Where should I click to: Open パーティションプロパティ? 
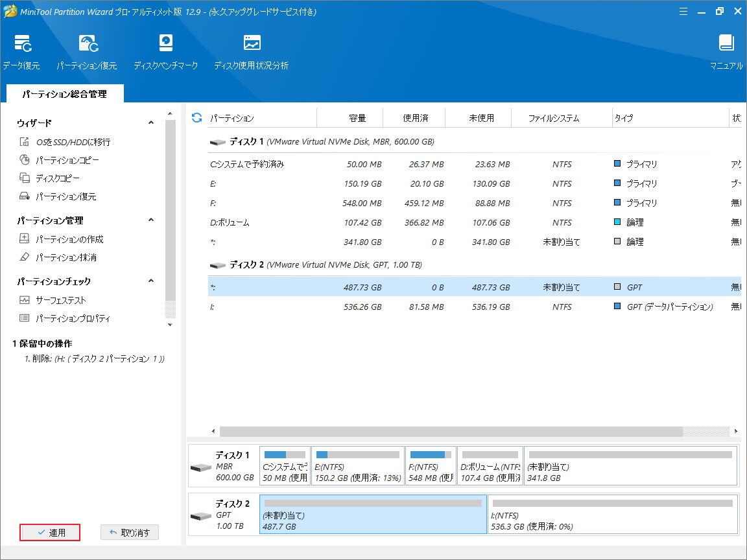pyautogui.click(x=64, y=318)
